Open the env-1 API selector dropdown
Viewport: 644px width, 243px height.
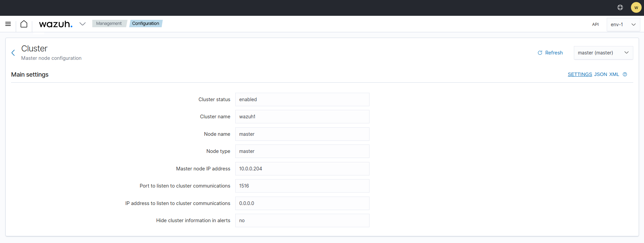tap(623, 25)
